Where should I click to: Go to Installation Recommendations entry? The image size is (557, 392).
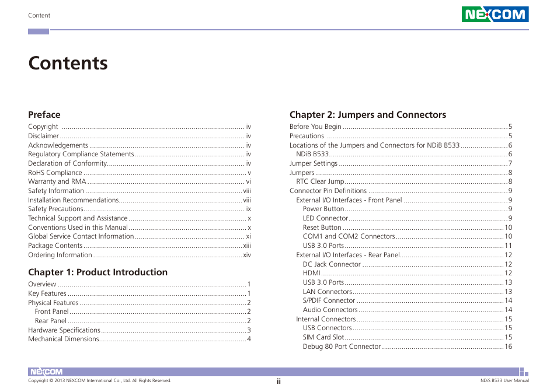tap(140, 199)
